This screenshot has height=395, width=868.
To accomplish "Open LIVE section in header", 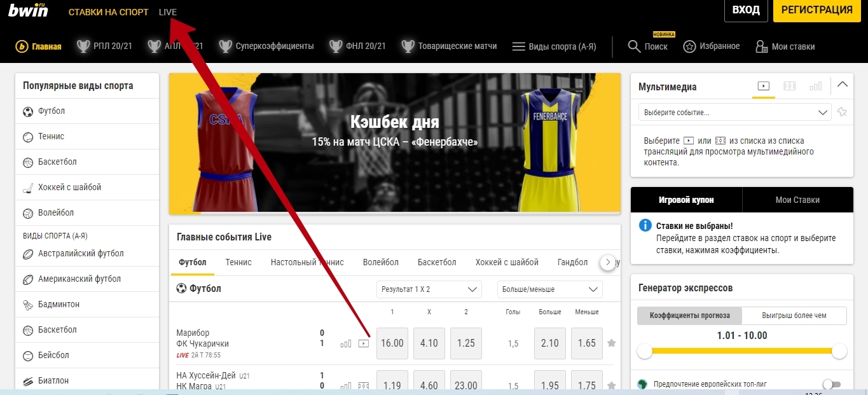I will [x=168, y=12].
